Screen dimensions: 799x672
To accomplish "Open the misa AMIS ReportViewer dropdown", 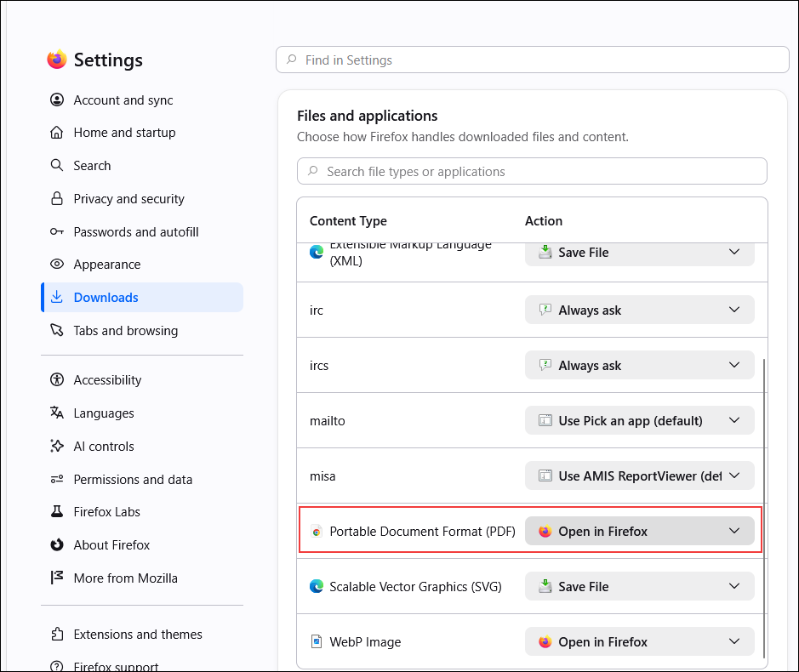I will click(640, 476).
